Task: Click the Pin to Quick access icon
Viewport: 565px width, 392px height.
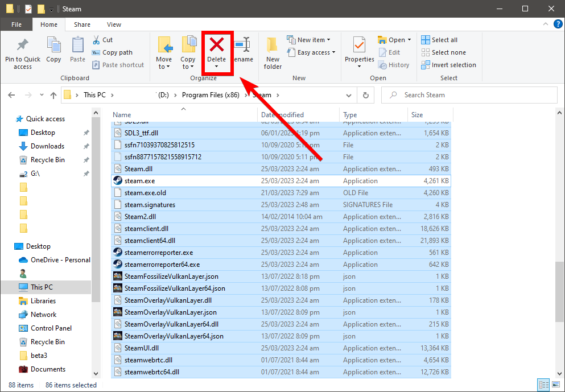Action: pos(22,45)
